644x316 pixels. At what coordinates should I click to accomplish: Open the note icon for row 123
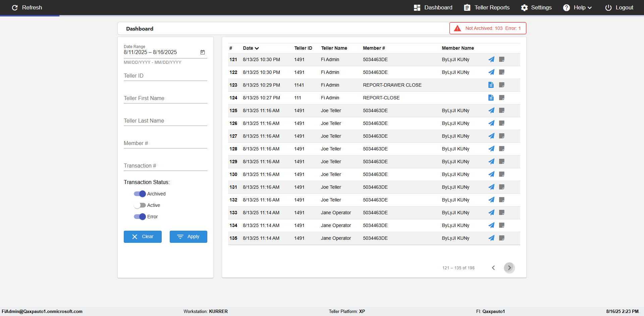(x=502, y=85)
